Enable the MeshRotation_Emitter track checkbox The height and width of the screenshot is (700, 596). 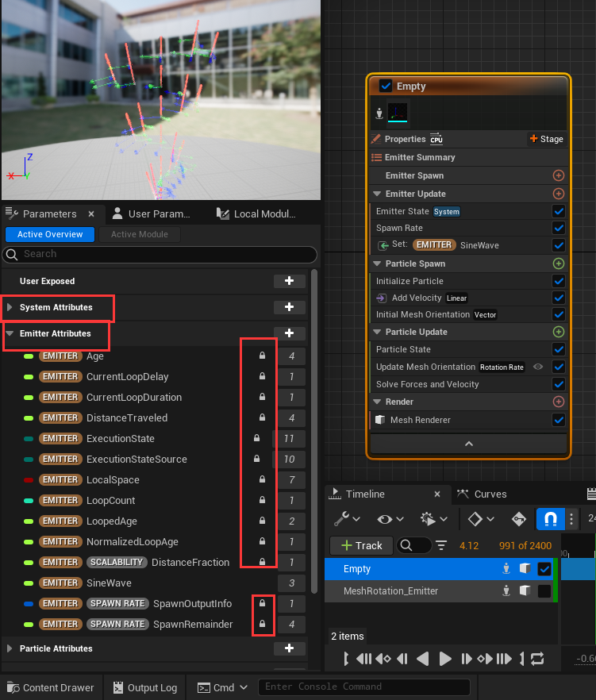click(544, 591)
